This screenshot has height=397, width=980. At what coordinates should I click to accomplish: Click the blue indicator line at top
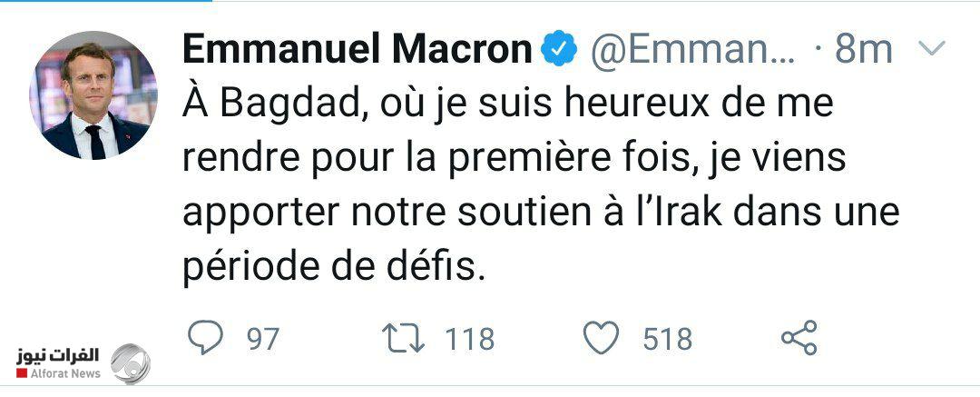click(104, 2)
